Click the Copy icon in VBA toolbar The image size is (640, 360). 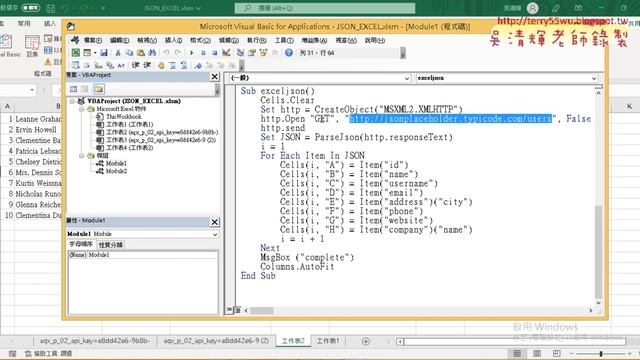129,53
